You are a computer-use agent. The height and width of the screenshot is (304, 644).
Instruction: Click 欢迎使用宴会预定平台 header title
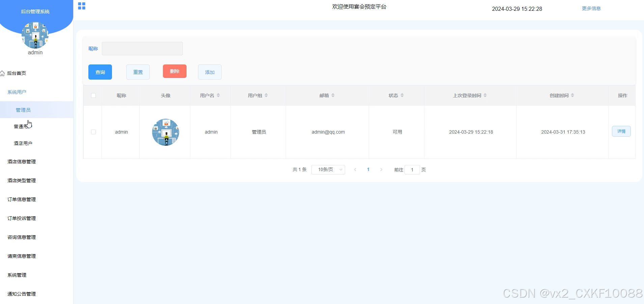point(359,7)
